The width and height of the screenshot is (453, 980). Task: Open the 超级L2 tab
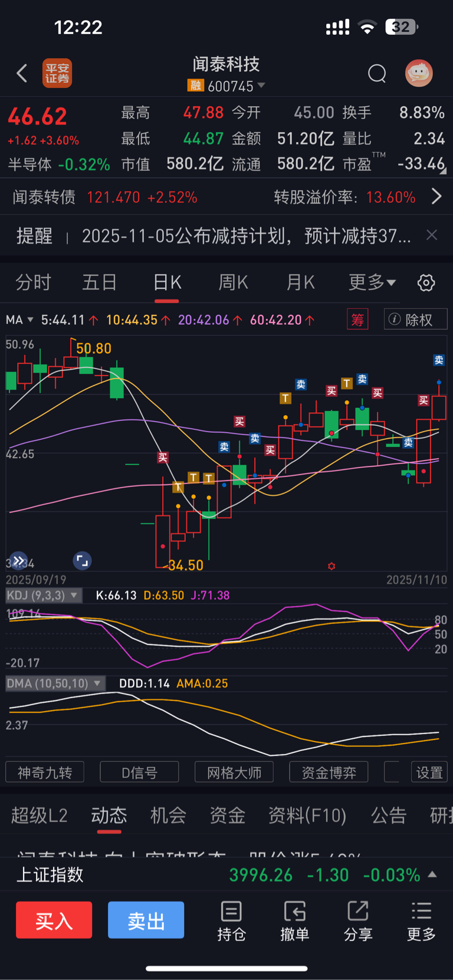40,815
